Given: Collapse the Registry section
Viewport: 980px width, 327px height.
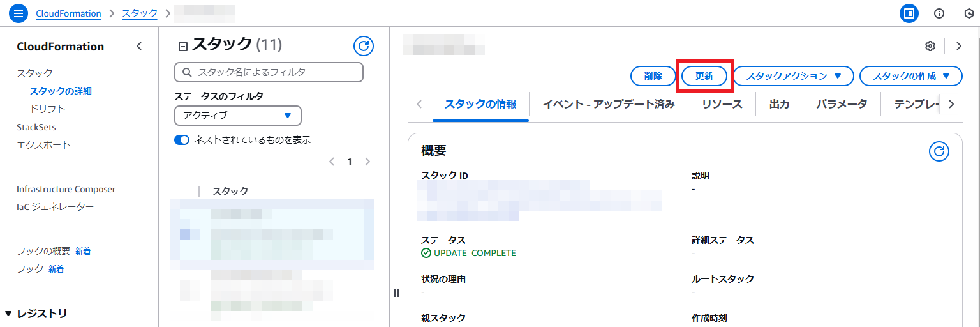Looking at the screenshot, I should click(x=8, y=314).
